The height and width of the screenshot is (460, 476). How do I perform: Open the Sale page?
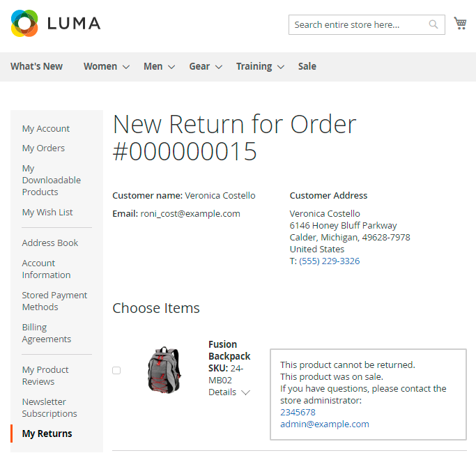(307, 67)
